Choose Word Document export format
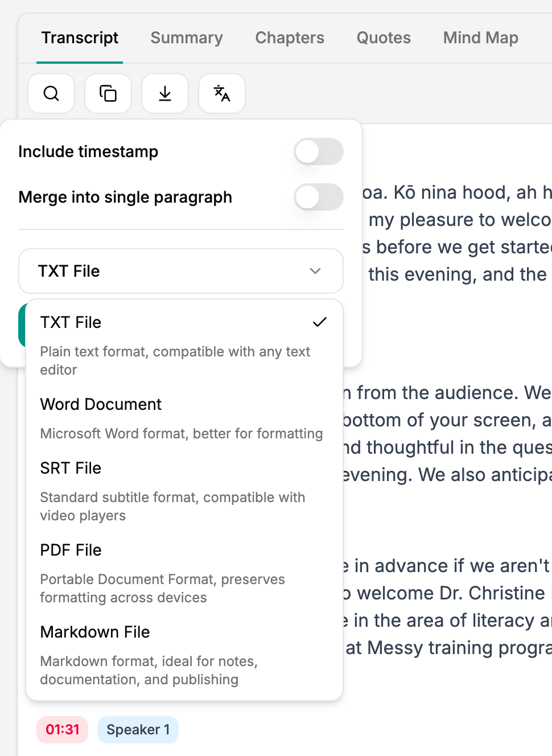 (x=184, y=418)
